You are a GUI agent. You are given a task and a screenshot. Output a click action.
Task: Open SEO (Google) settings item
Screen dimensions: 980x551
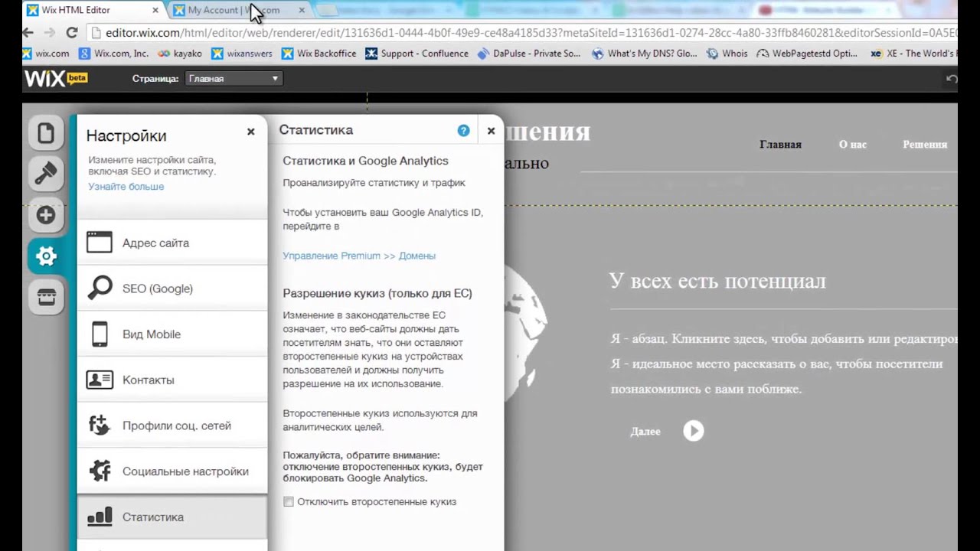pyautogui.click(x=172, y=289)
